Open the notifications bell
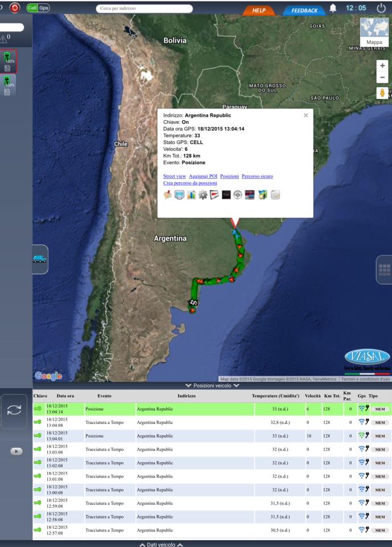 (x=333, y=8)
